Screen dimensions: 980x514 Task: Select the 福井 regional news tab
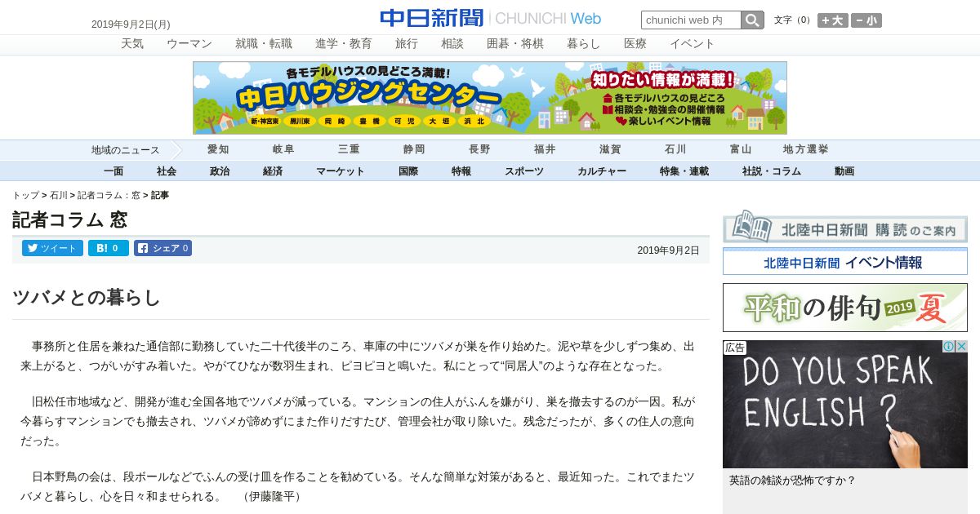pos(545,150)
